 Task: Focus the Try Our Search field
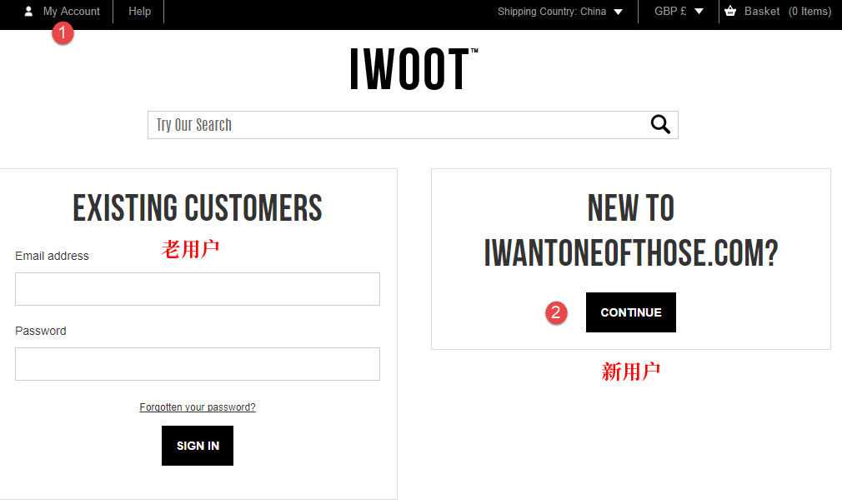pyautogui.click(x=398, y=125)
